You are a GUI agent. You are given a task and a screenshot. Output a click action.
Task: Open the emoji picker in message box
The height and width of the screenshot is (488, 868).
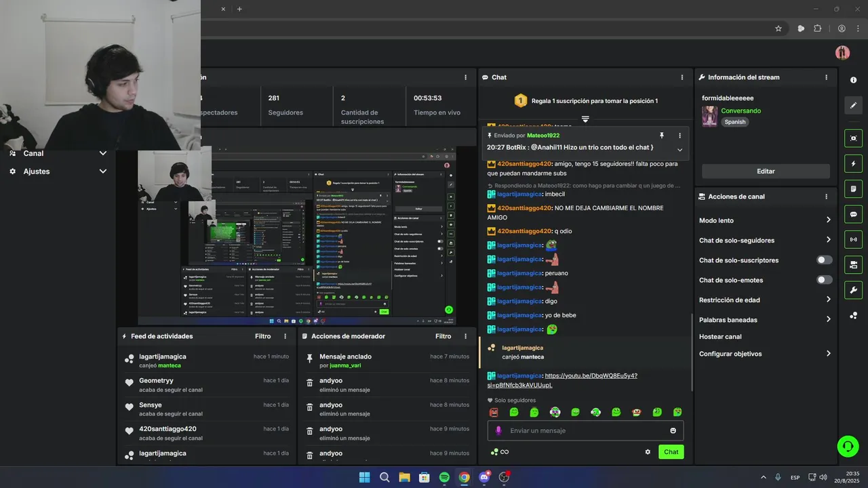point(673,430)
